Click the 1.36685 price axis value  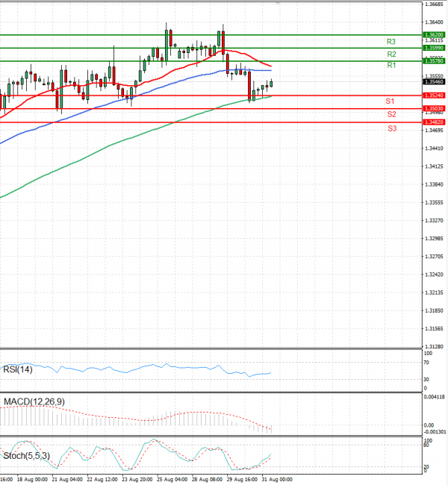tap(435, 4)
